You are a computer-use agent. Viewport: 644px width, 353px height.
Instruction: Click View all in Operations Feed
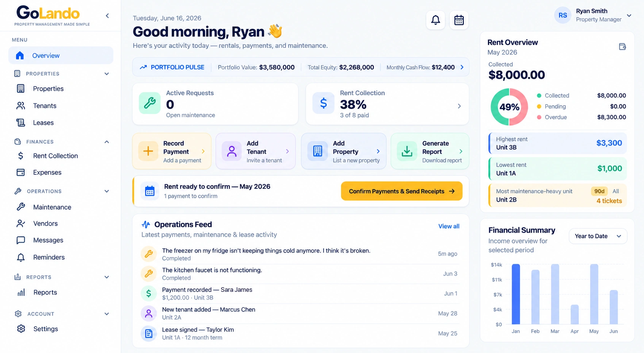(449, 226)
